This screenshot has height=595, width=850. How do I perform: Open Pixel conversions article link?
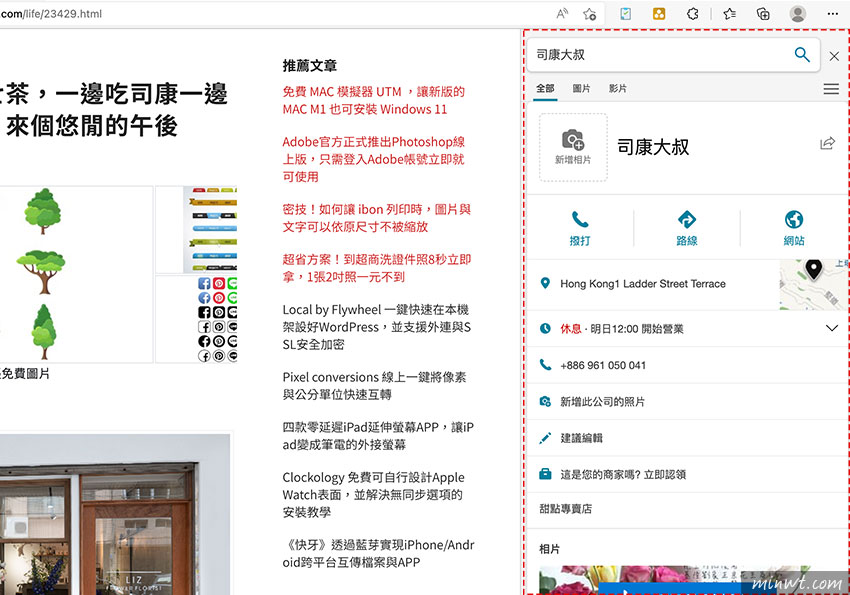(x=374, y=385)
